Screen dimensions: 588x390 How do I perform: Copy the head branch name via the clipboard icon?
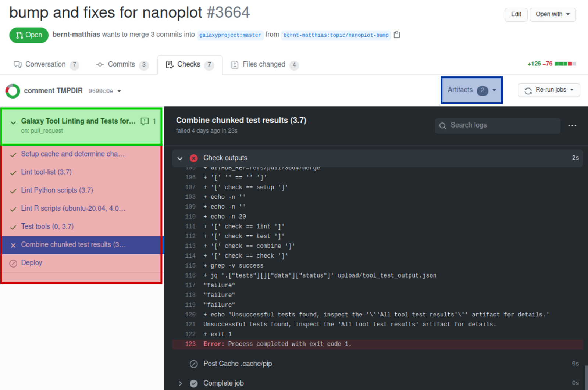click(396, 35)
